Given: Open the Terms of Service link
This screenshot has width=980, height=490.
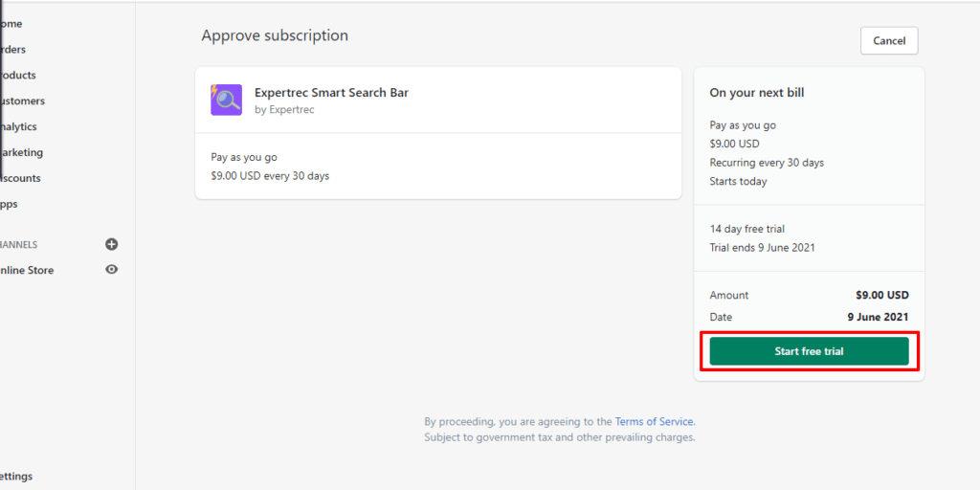Looking at the screenshot, I should pyautogui.click(x=654, y=421).
